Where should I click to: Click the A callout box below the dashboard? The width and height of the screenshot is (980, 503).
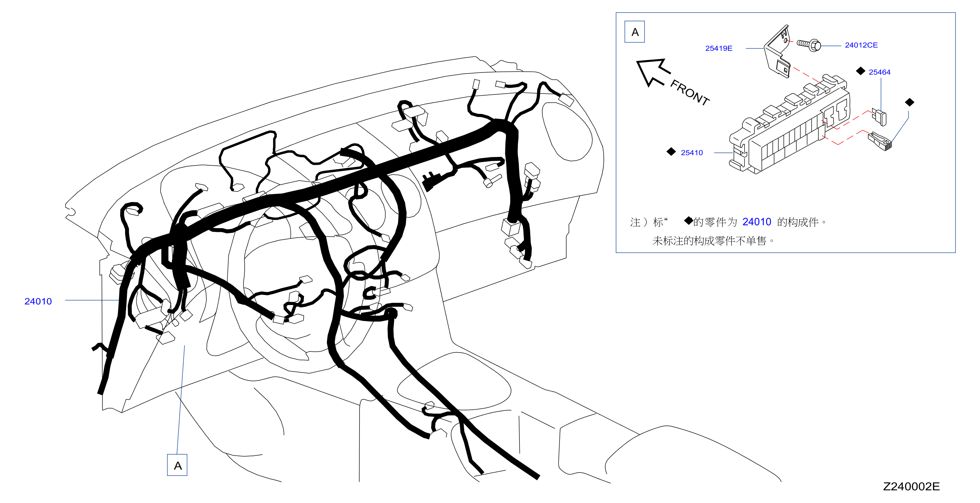[177, 465]
